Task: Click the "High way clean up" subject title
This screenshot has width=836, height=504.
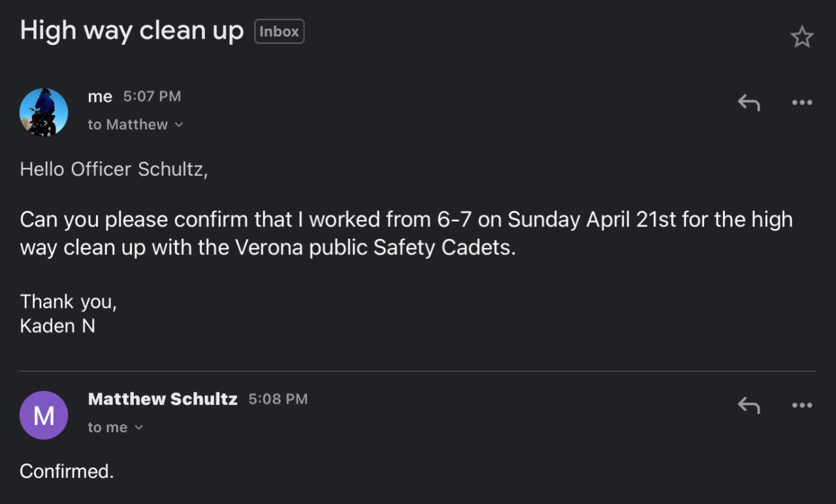Action: point(132,31)
